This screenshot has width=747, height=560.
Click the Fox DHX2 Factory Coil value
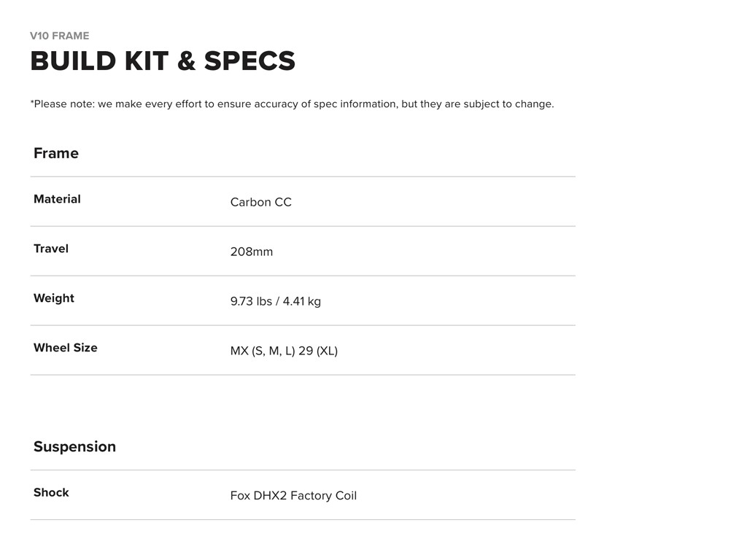tap(293, 496)
